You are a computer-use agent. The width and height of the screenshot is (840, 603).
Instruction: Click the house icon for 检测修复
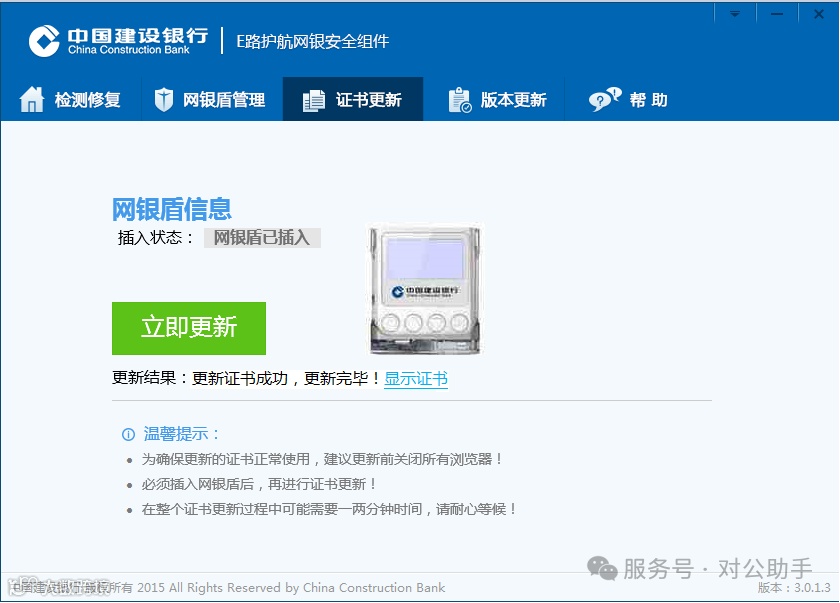(x=32, y=99)
